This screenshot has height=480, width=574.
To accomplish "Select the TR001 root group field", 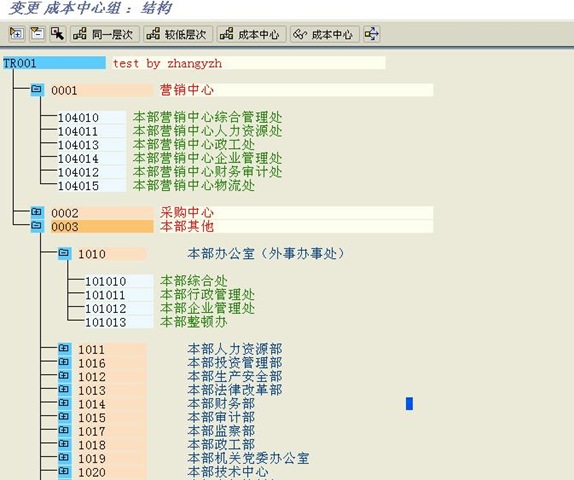I will (x=54, y=63).
